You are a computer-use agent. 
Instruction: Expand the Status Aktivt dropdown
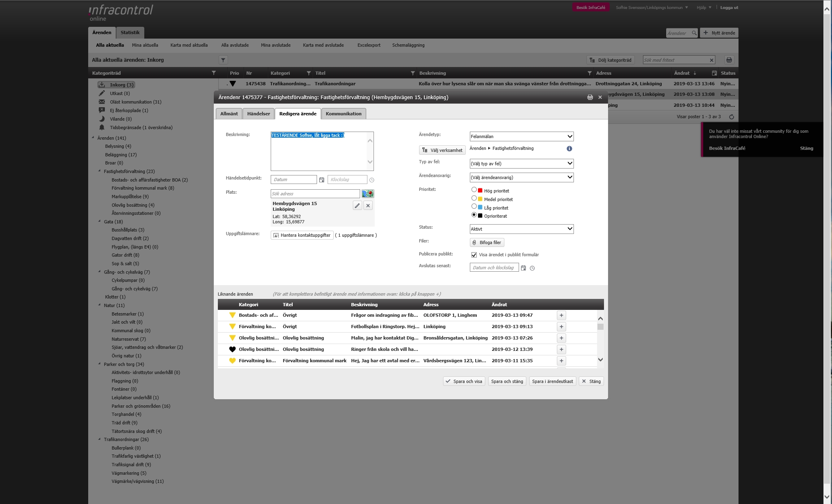click(x=521, y=229)
